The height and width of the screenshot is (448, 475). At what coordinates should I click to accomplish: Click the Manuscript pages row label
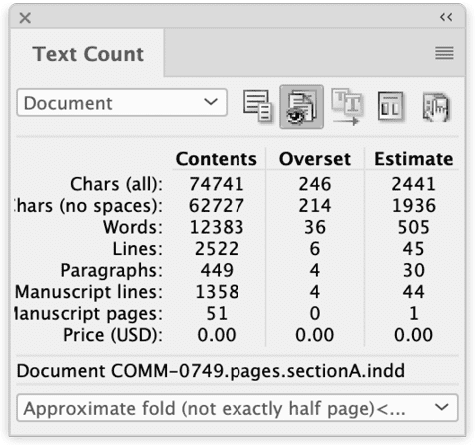(x=89, y=314)
